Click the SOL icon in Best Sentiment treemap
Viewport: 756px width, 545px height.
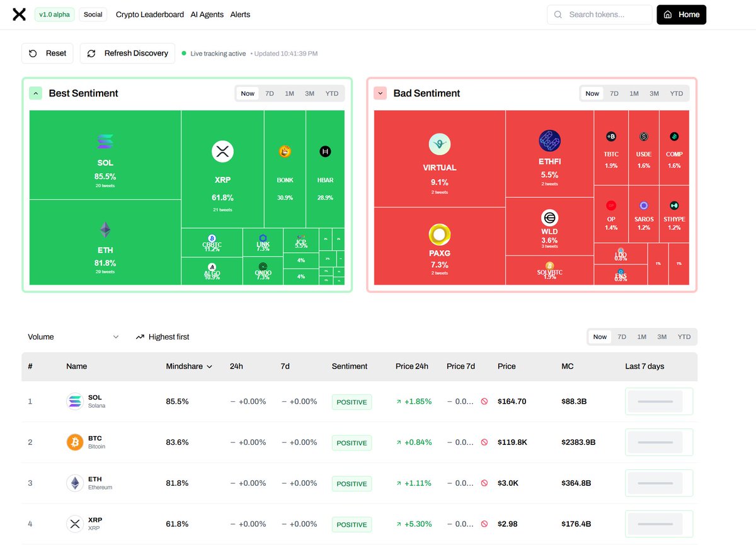[x=105, y=142]
